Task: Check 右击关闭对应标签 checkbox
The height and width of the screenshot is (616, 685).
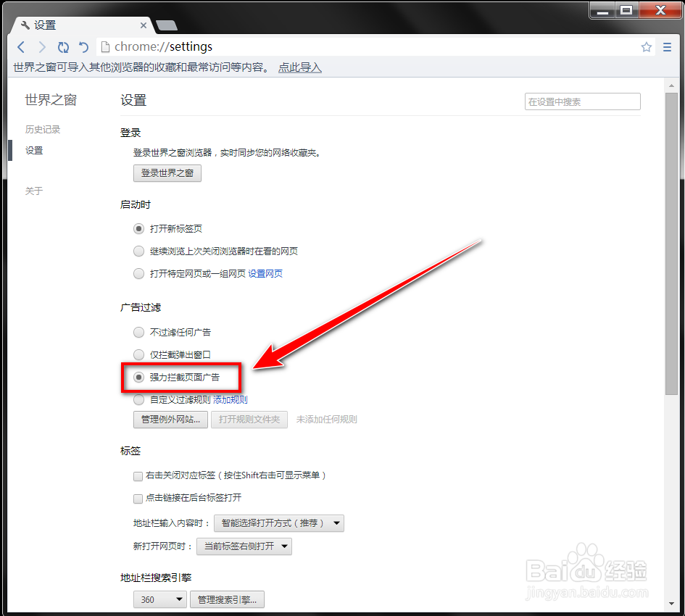Action: coord(138,475)
